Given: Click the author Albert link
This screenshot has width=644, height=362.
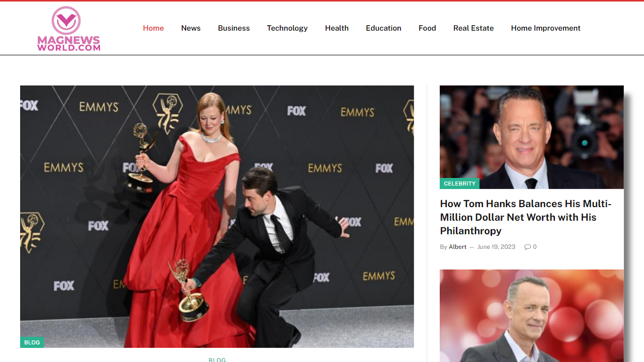Looking at the screenshot, I should pyautogui.click(x=457, y=246).
